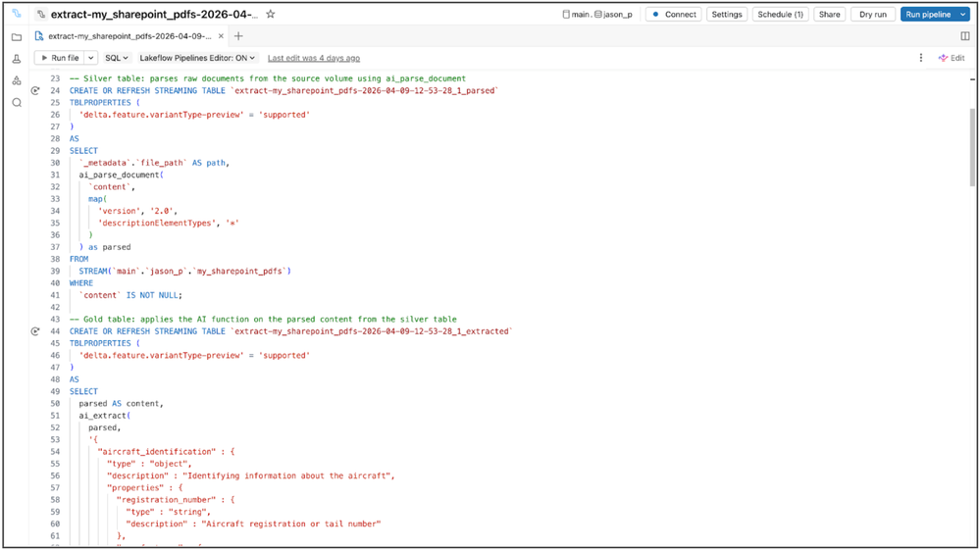Click the Run file button
980x550 pixels.
click(x=60, y=58)
